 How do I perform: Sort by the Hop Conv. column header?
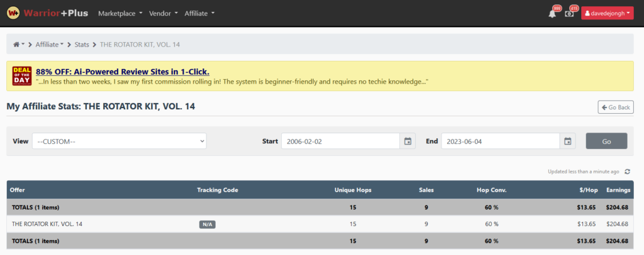pyautogui.click(x=492, y=190)
